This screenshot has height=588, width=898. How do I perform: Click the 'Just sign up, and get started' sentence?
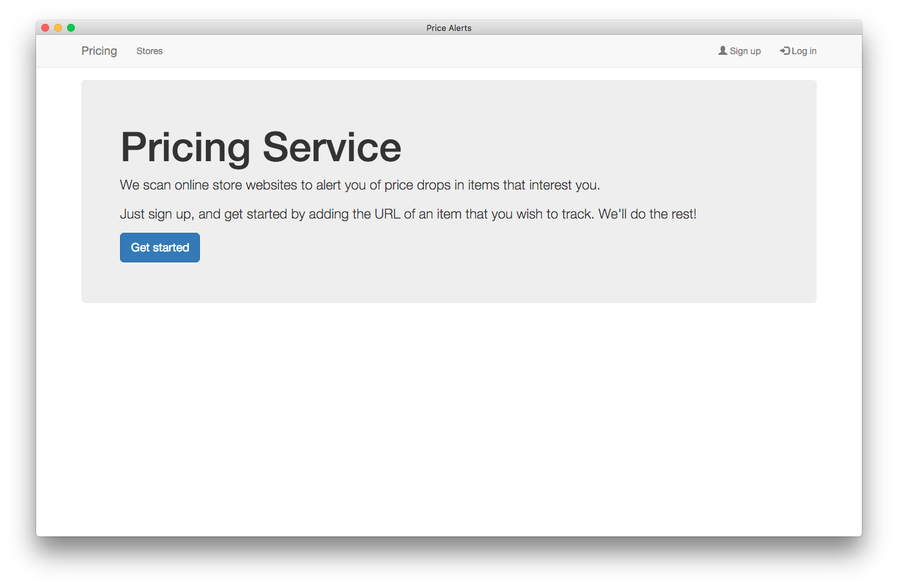(408, 214)
